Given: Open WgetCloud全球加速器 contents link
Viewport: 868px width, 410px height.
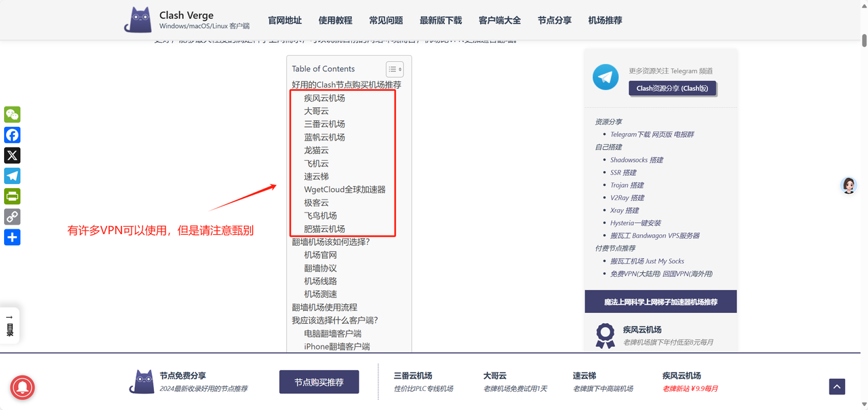Looking at the screenshot, I should [344, 189].
